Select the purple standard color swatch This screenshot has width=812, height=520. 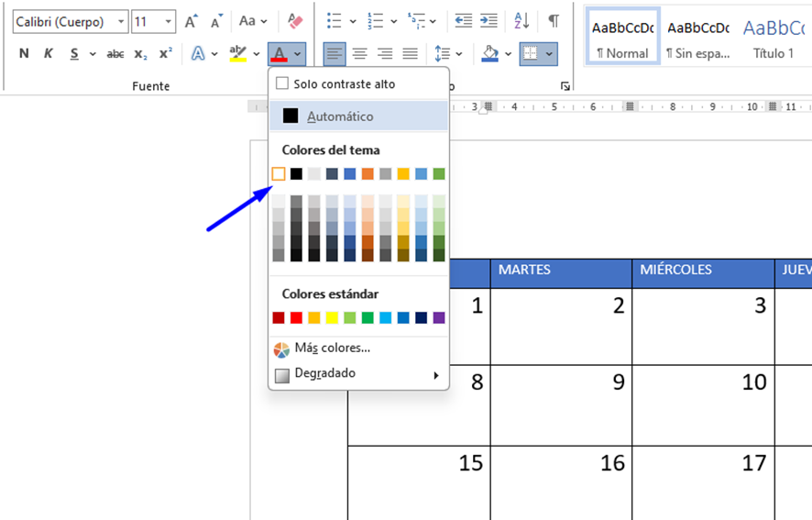coord(439,317)
